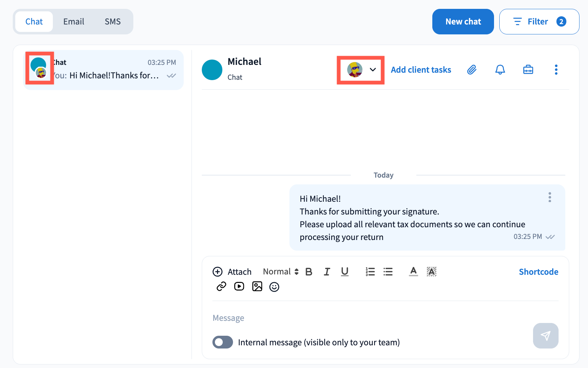
Task: Click the paperclip attachments icon in header
Action: [472, 70]
